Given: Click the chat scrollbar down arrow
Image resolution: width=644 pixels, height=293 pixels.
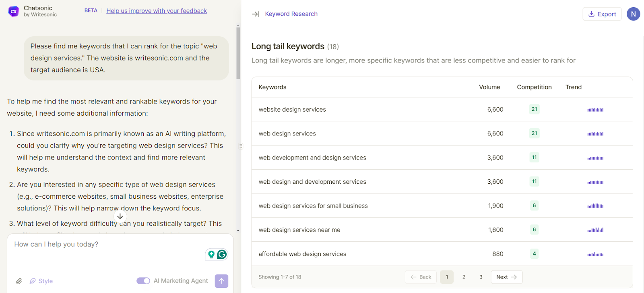Looking at the screenshot, I should tap(238, 231).
